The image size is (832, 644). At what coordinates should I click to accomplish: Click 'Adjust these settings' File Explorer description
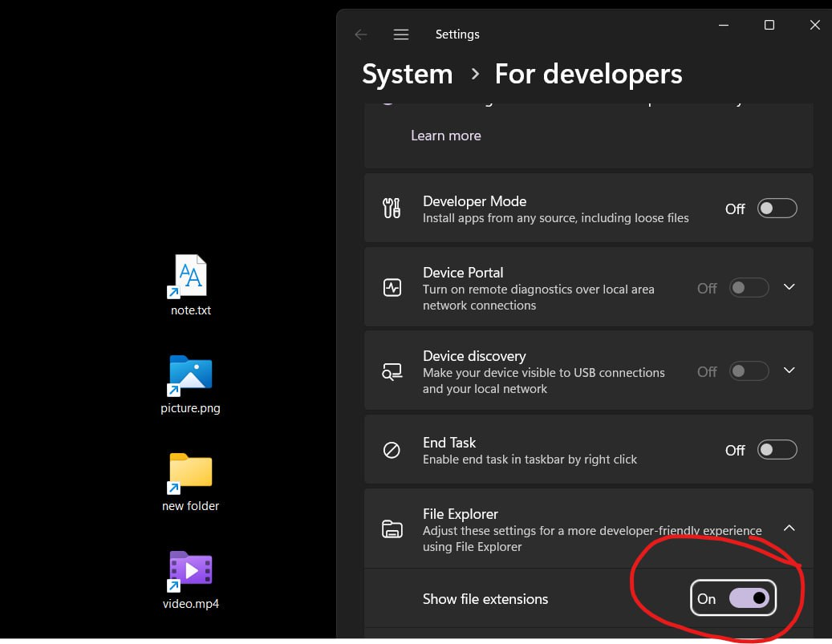click(x=591, y=538)
